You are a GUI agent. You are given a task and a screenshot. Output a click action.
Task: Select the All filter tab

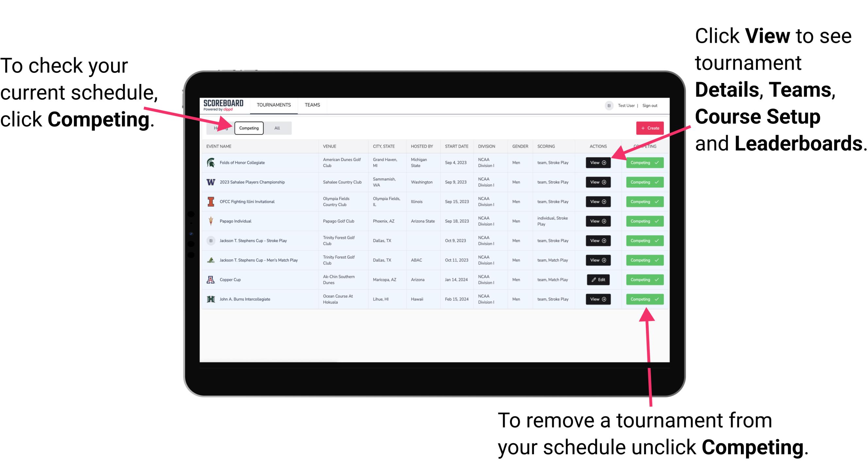(x=276, y=128)
